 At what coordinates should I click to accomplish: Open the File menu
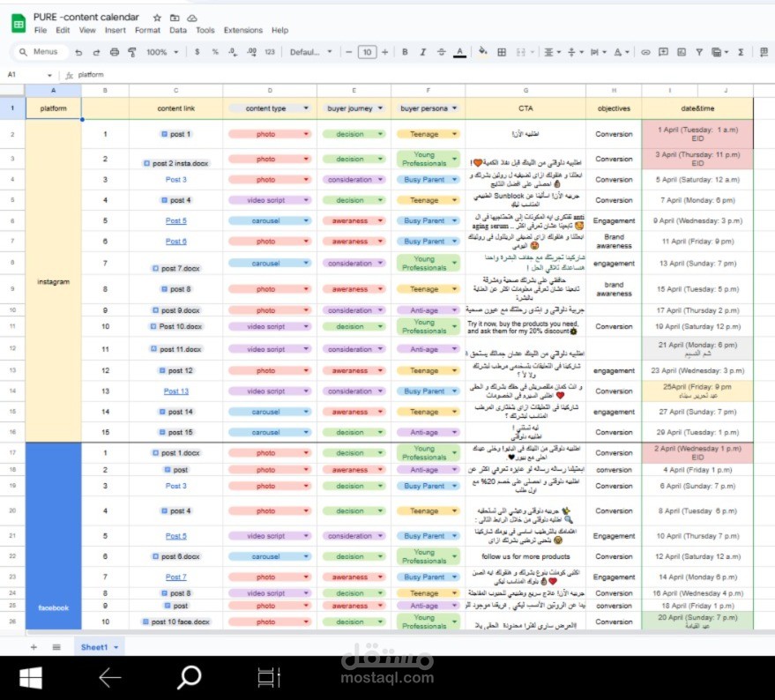(41, 30)
